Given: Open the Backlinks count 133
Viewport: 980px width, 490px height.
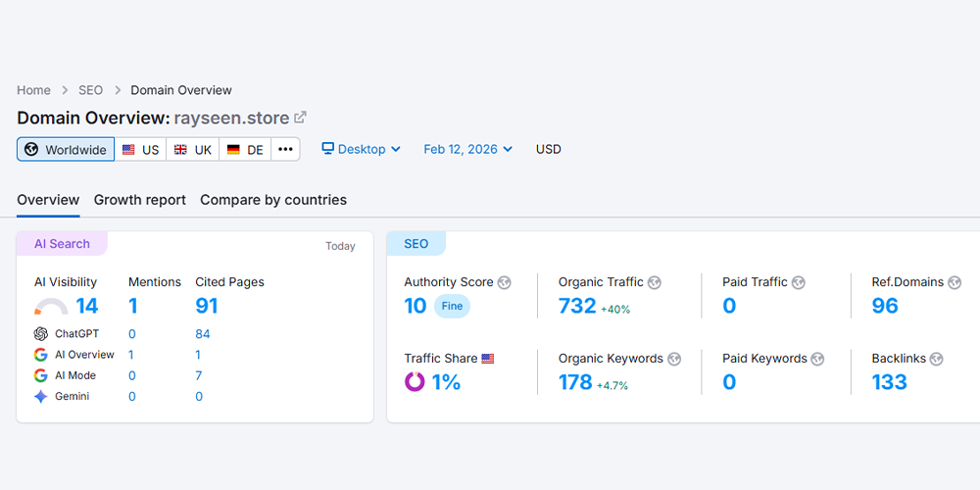Looking at the screenshot, I should pyautogui.click(x=889, y=382).
